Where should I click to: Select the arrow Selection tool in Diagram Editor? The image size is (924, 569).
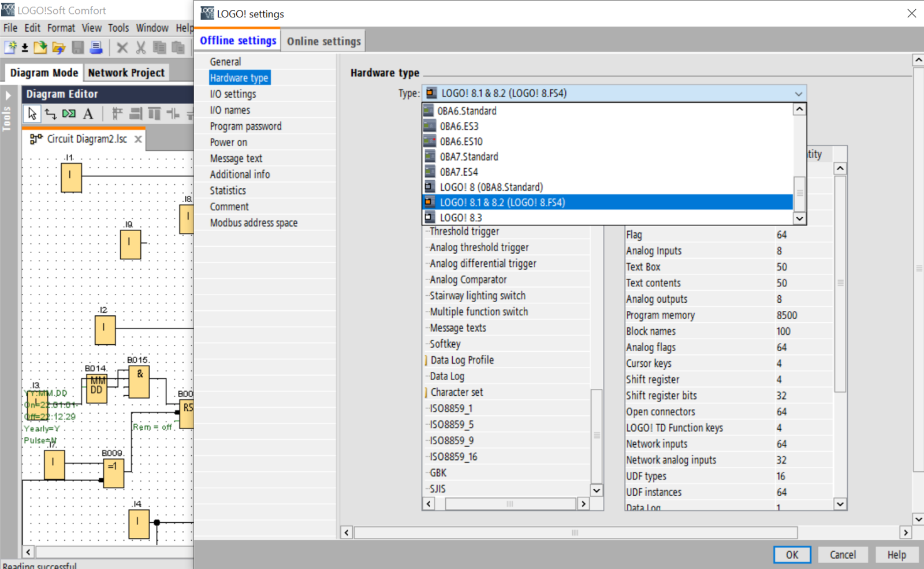(32, 114)
